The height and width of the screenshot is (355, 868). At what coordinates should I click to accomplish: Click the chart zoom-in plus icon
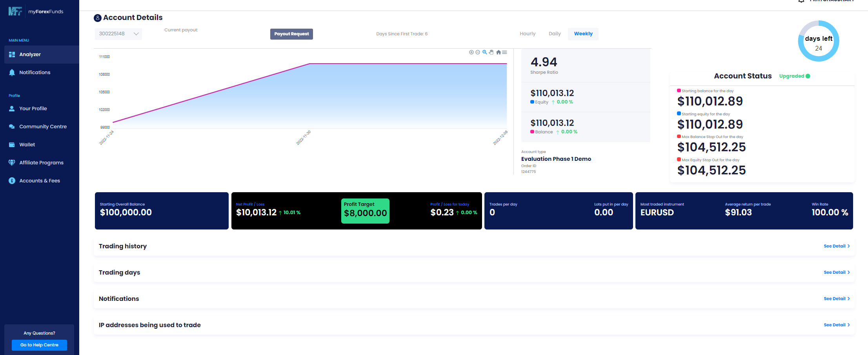[x=471, y=52]
